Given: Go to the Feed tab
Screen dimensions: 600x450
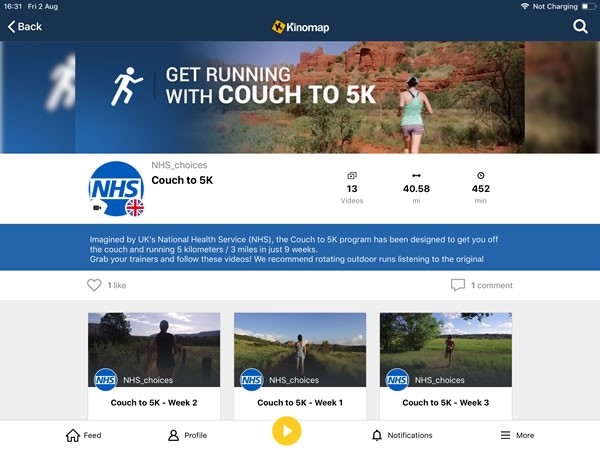Looking at the screenshot, I should click(83, 435).
